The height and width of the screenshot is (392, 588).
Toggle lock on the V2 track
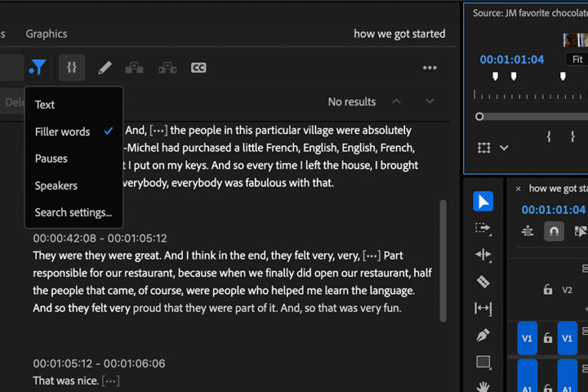point(547,290)
